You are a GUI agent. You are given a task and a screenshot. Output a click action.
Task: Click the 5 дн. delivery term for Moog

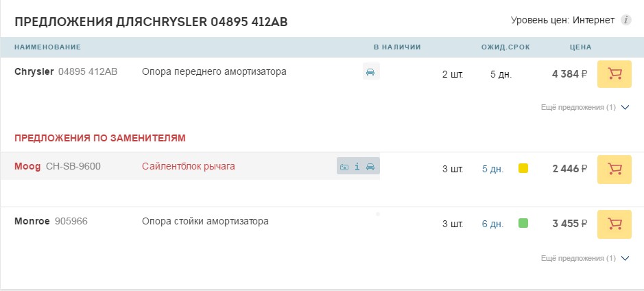[493, 170]
